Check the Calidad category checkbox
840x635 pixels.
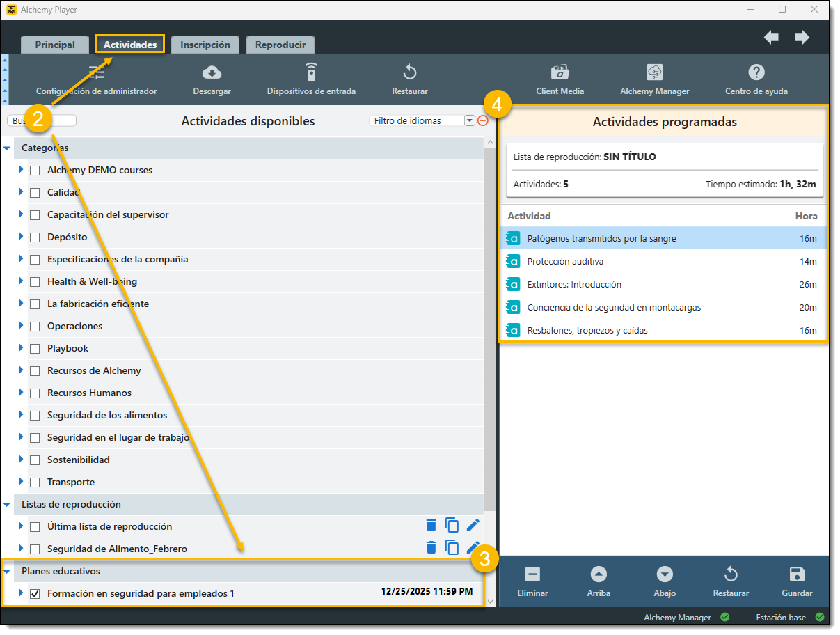[35, 193]
